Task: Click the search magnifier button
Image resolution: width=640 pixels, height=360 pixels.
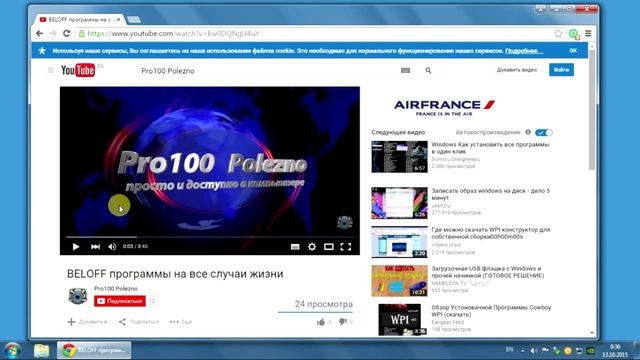Action: (x=428, y=70)
